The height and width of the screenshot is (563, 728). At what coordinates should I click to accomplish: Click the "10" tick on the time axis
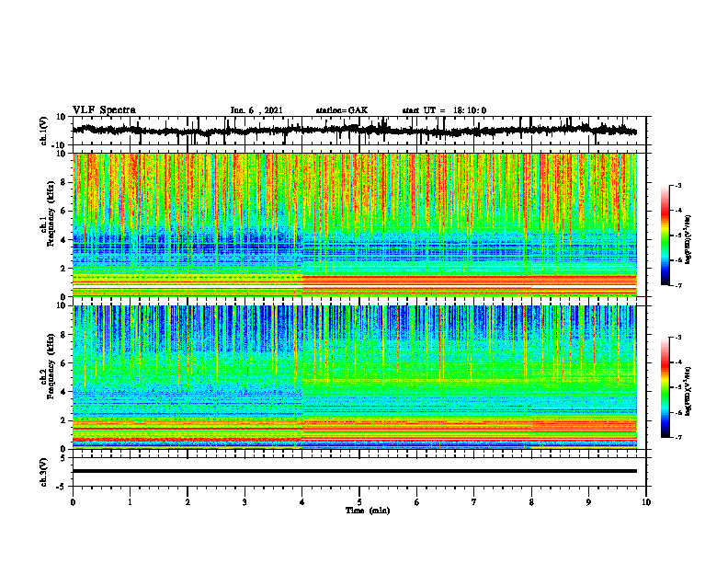646,502
